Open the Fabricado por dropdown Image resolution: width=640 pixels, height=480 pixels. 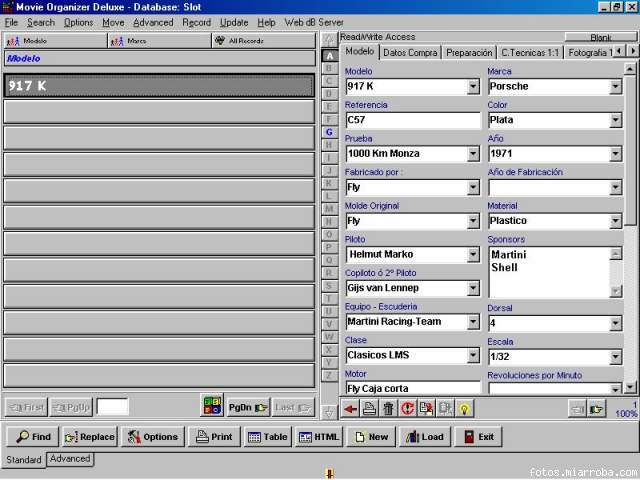(473, 187)
